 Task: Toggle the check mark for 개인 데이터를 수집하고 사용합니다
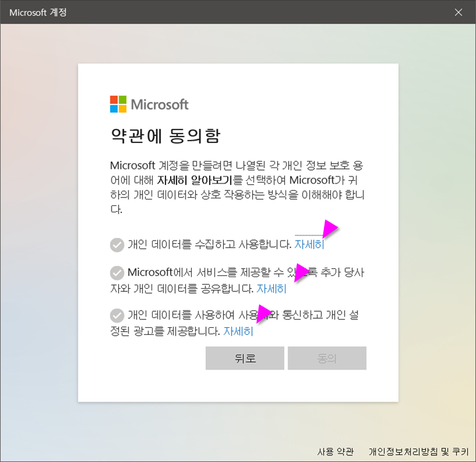(x=117, y=245)
